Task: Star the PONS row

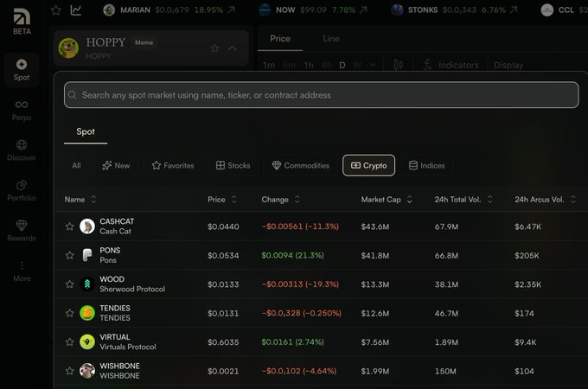Action: point(70,255)
